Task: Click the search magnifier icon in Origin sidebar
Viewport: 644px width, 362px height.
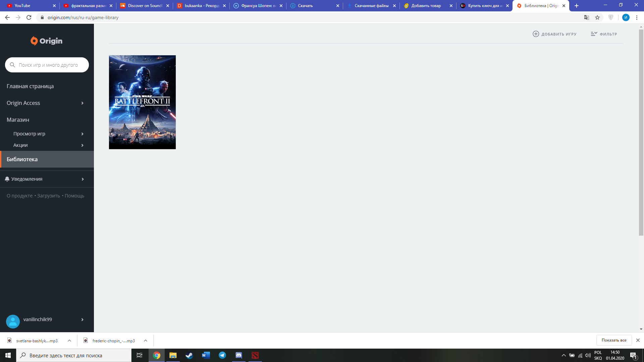Action: pyautogui.click(x=12, y=65)
